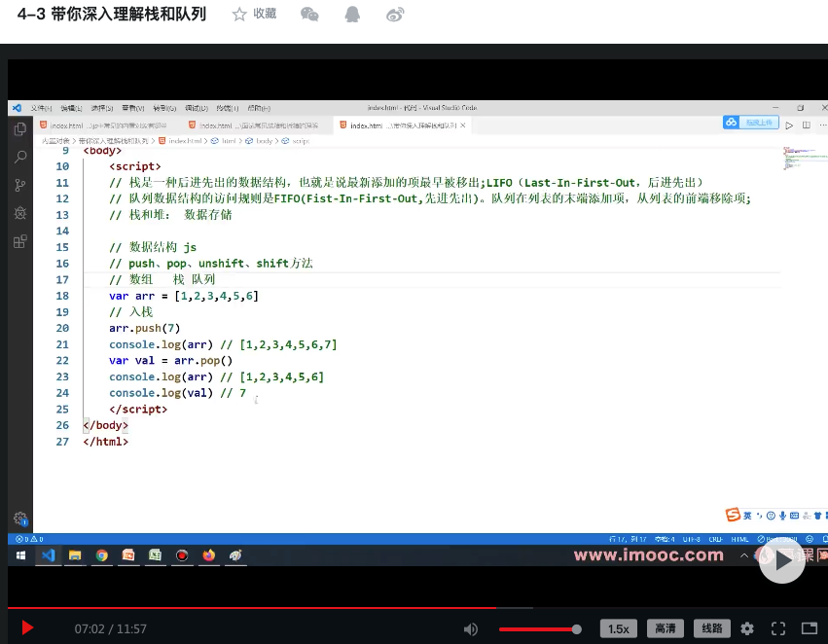Click the line and column status entry
828x644 pixels.
coord(628,539)
